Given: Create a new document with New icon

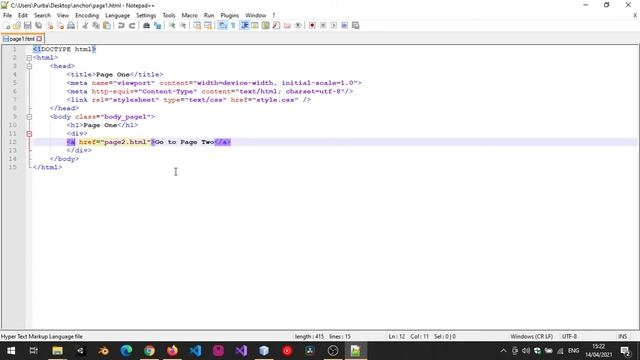Looking at the screenshot, I should [x=7, y=25].
